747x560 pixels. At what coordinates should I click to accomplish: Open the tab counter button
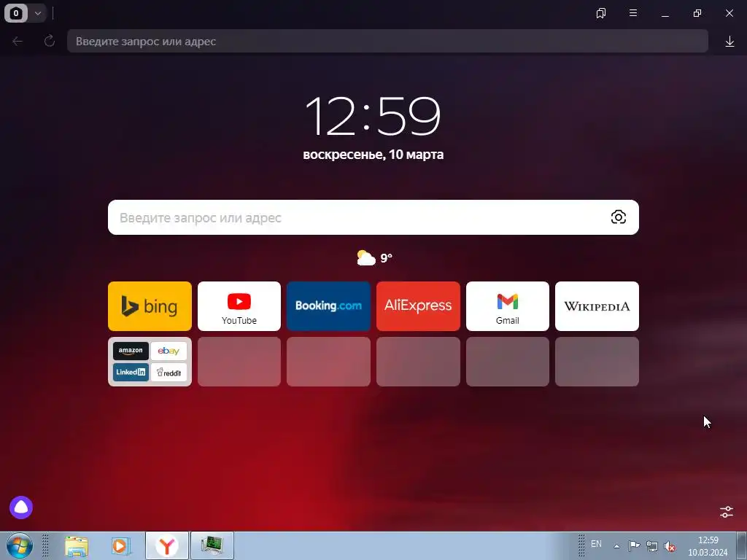tap(16, 13)
